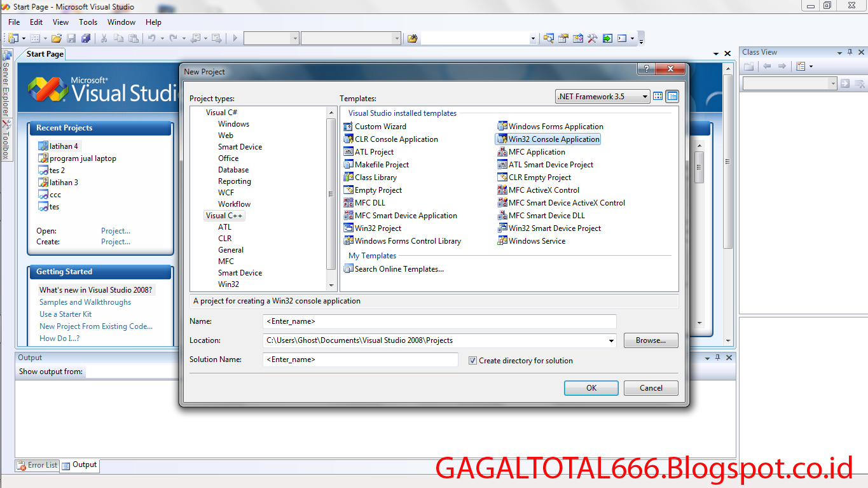Open the Tools menu

(88, 22)
